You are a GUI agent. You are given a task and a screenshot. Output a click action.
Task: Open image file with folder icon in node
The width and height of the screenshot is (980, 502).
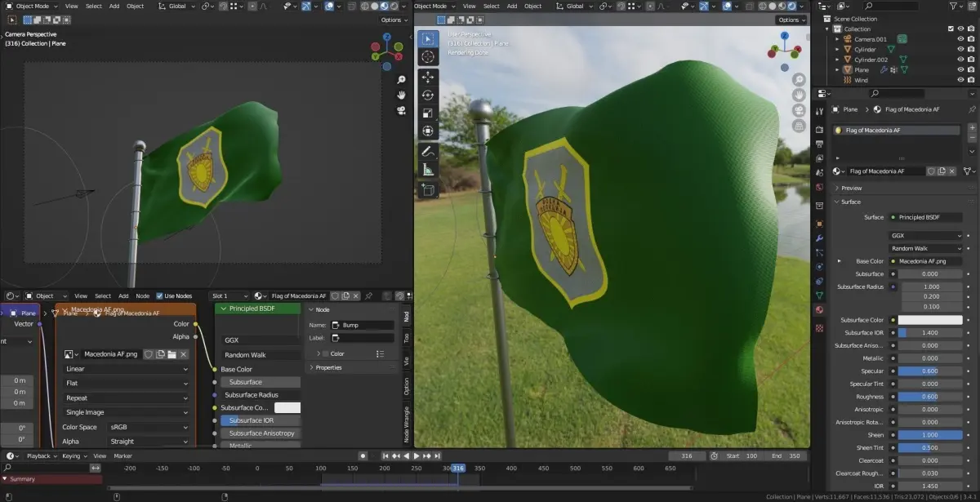171,354
